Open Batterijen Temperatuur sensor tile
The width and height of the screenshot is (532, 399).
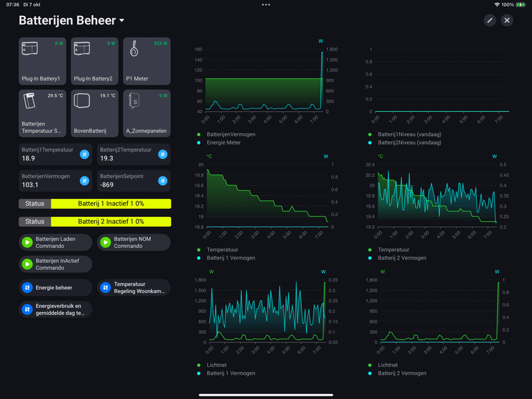tap(43, 113)
